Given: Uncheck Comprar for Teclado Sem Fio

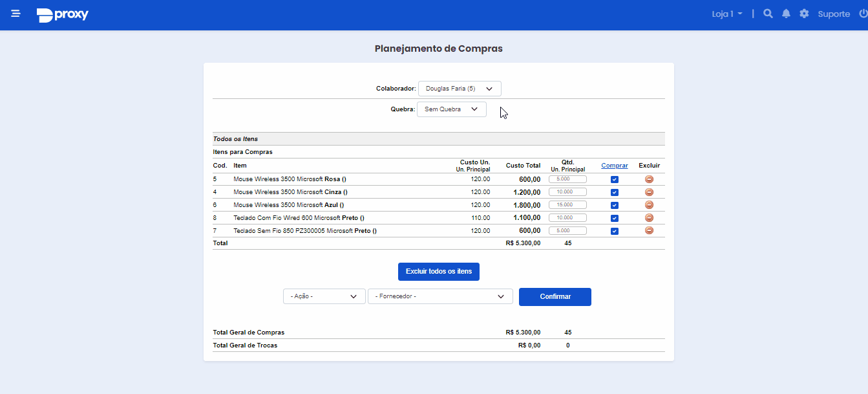Looking at the screenshot, I should coord(615,232).
